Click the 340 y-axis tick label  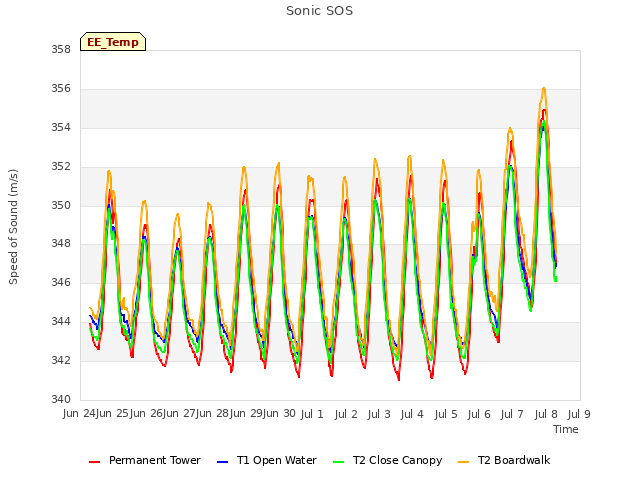click(61, 399)
